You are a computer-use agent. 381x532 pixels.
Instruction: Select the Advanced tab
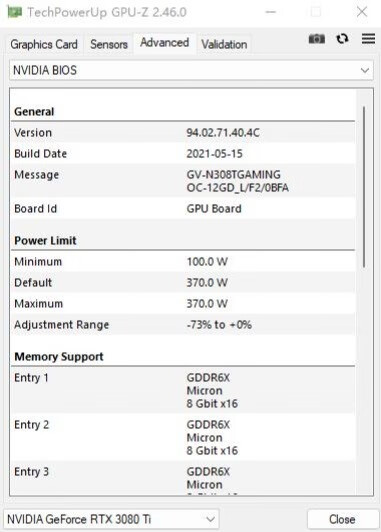coord(165,43)
